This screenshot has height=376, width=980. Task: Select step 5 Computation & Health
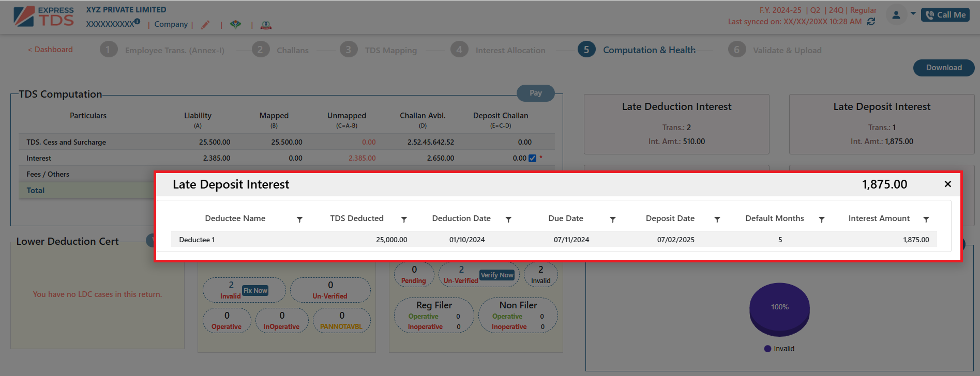[637, 50]
